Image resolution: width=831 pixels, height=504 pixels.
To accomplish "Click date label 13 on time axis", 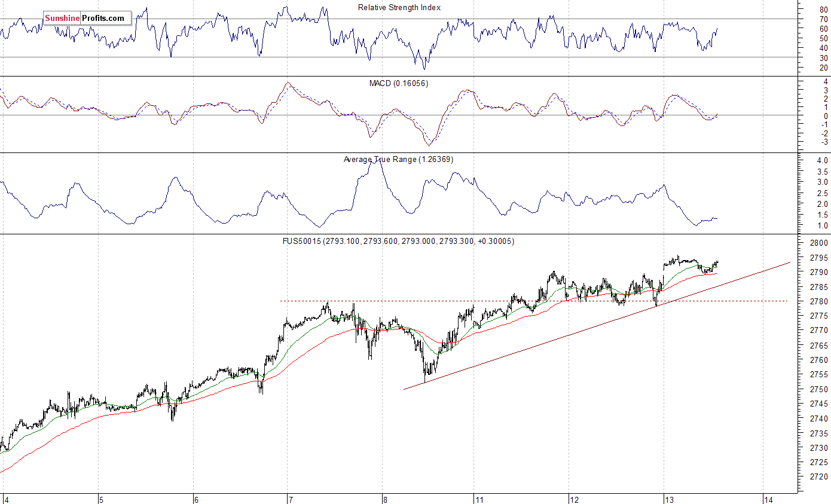I will [668, 499].
